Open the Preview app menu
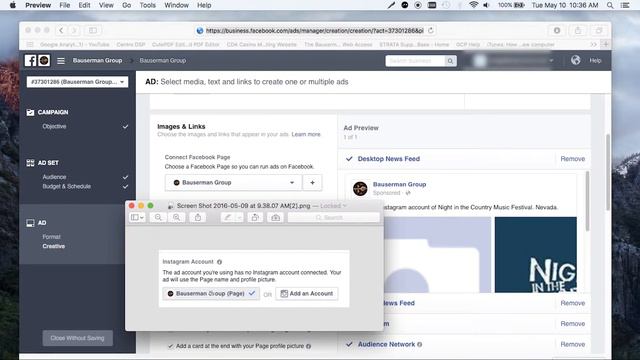Image resolution: width=640 pixels, height=360 pixels. click(38, 5)
